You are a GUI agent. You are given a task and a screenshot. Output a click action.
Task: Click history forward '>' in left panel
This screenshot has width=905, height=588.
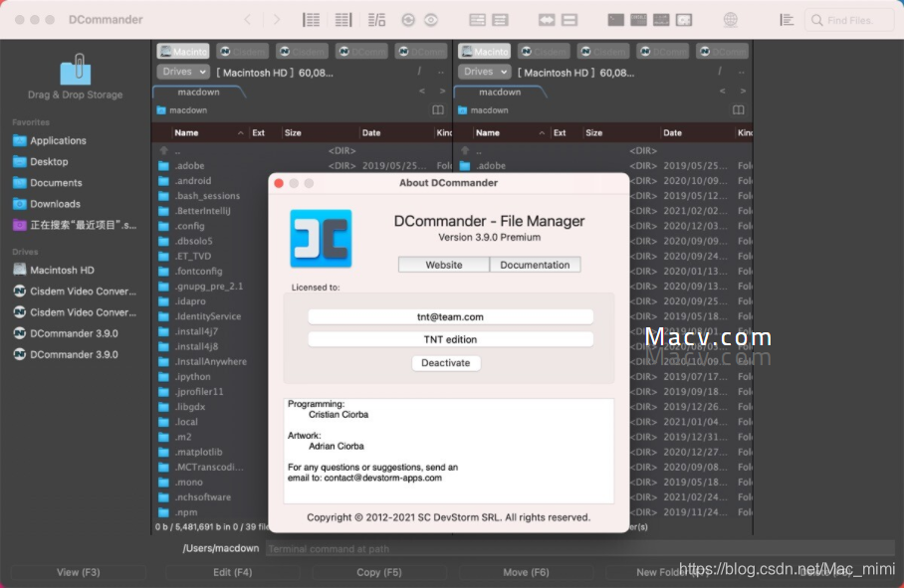click(x=443, y=92)
